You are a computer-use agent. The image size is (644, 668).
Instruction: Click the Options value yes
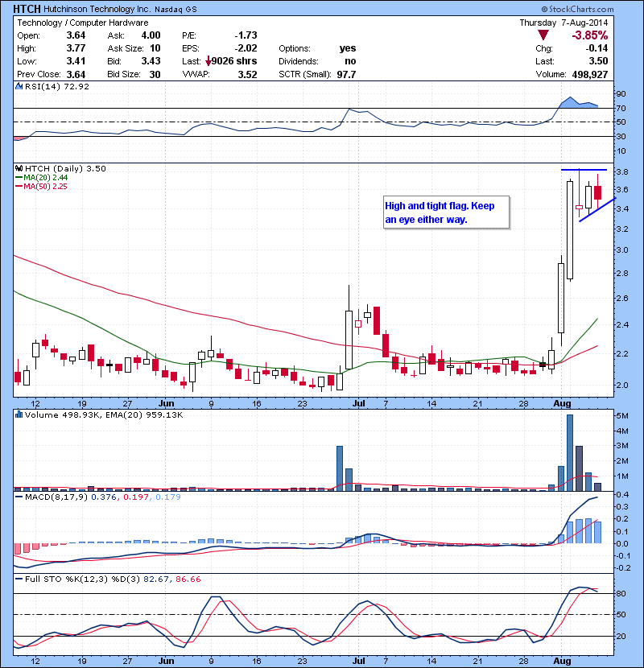click(x=348, y=48)
